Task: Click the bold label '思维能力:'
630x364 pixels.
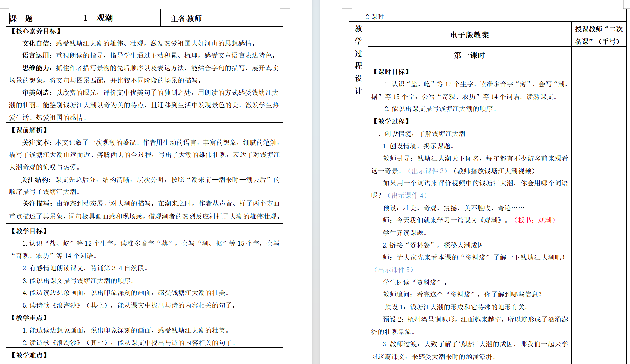Action: (x=37, y=68)
